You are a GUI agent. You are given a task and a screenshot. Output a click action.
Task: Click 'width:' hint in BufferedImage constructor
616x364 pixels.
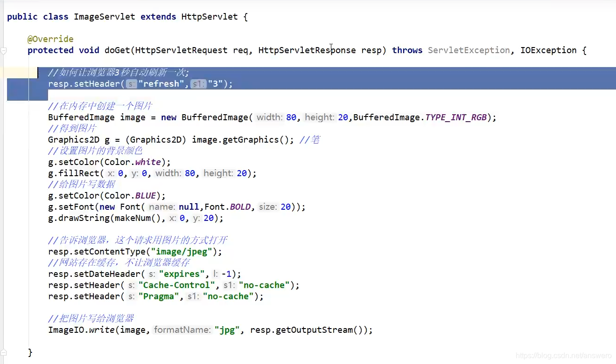[x=270, y=117]
